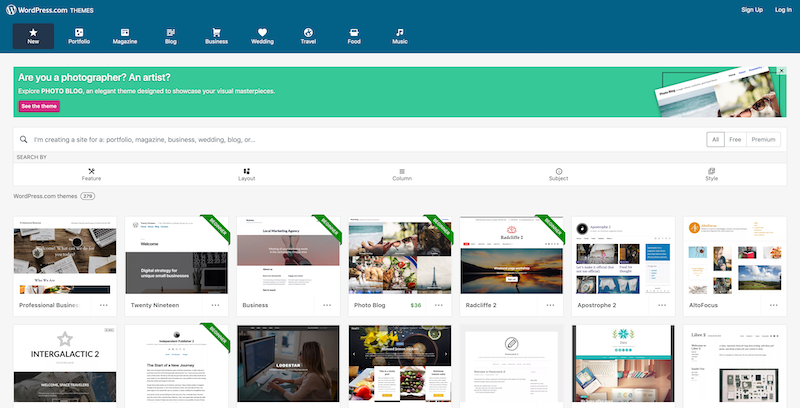800x408 pixels.
Task: Open Intergalactic 2 theme thumbnail
Action: click(x=65, y=364)
